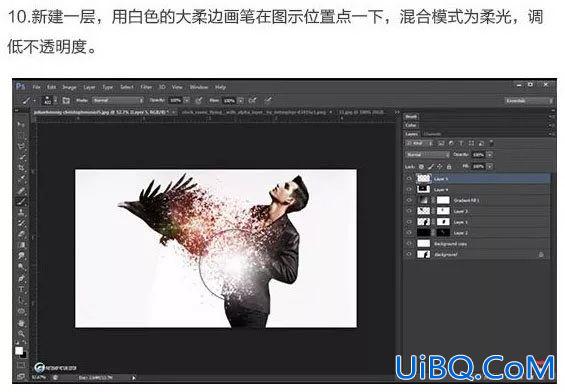Select the Lasso tool

click(21, 146)
